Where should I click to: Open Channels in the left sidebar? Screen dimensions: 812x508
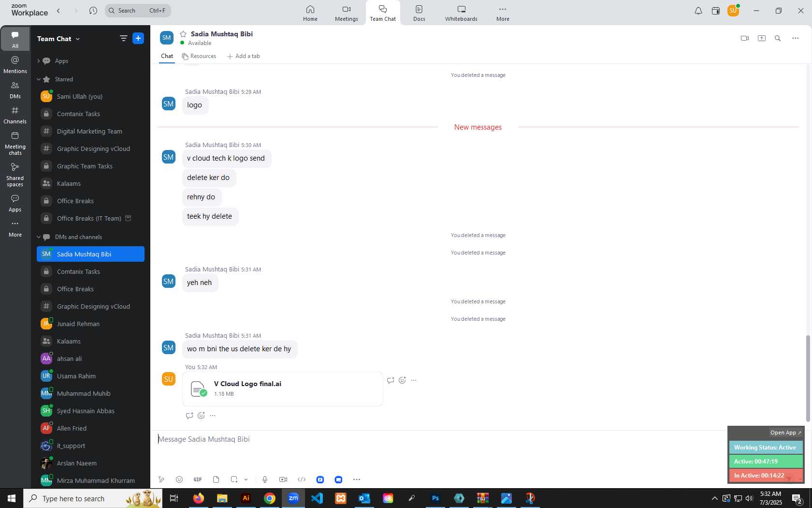pos(15,115)
